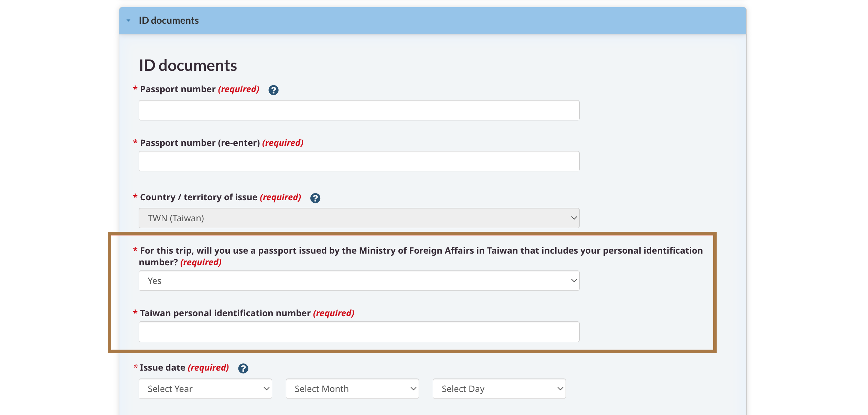Open help for Issue date

pos(243,368)
